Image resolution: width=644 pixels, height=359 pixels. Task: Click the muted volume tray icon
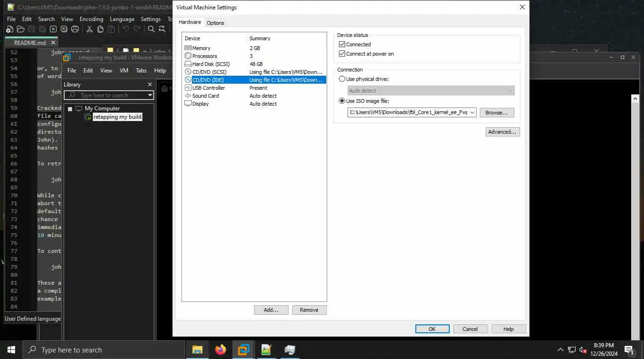click(x=583, y=350)
